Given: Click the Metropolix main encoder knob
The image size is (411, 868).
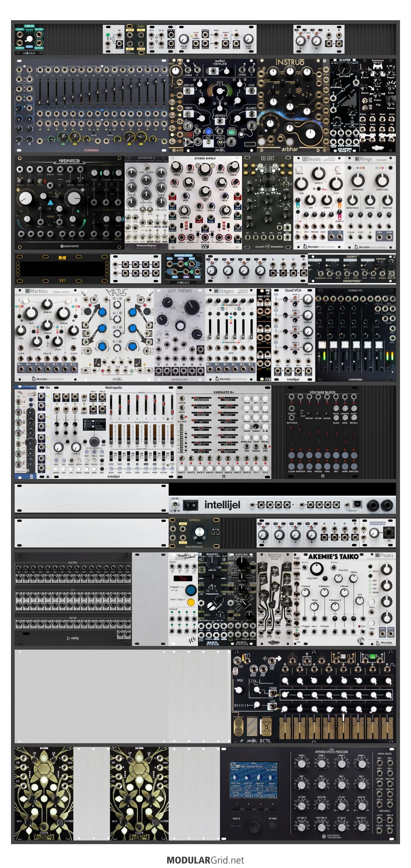Looking at the screenshot, I should coord(94,441).
